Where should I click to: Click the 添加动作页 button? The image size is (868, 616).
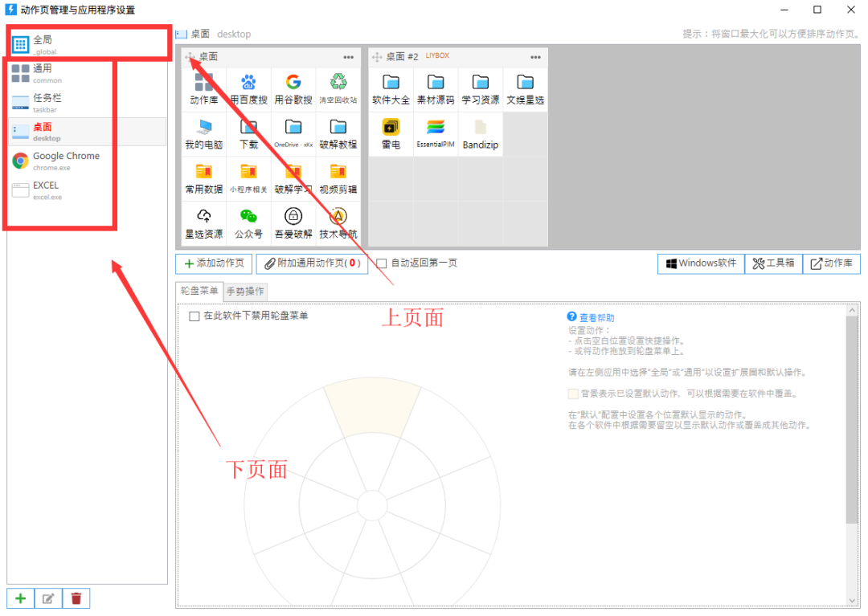click(x=214, y=263)
